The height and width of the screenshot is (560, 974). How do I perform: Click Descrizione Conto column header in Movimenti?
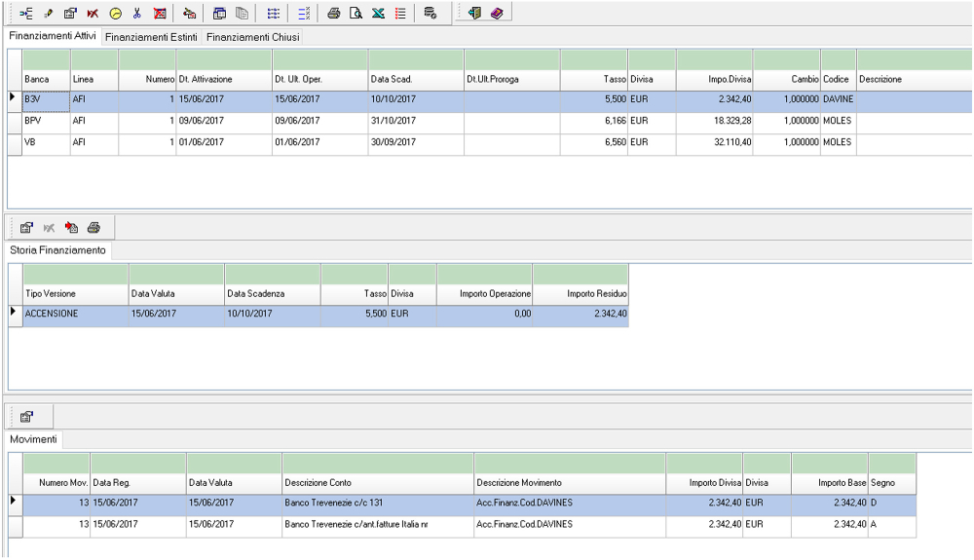point(318,483)
